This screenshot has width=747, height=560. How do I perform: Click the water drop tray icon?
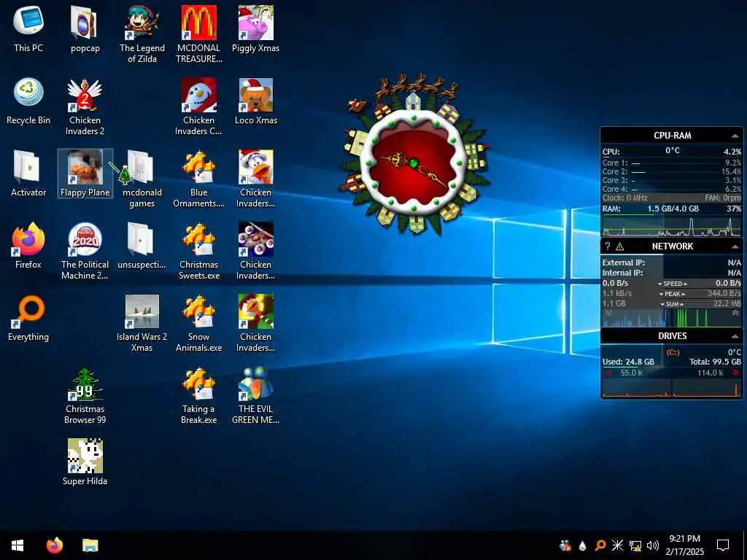tap(582, 545)
